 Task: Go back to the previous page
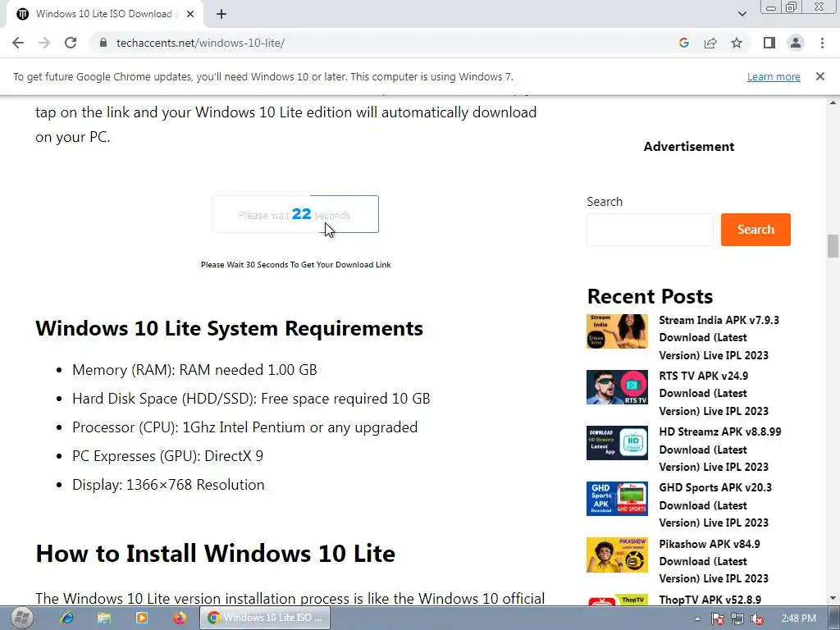(18, 43)
